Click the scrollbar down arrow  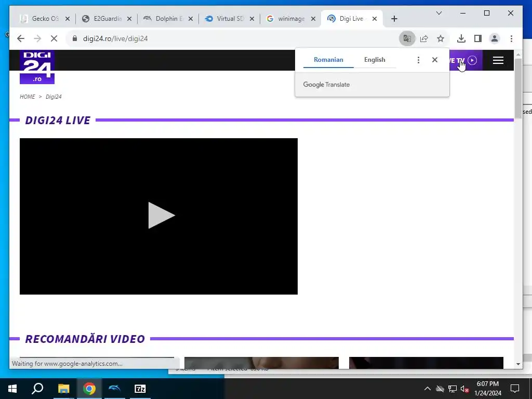coord(518,364)
